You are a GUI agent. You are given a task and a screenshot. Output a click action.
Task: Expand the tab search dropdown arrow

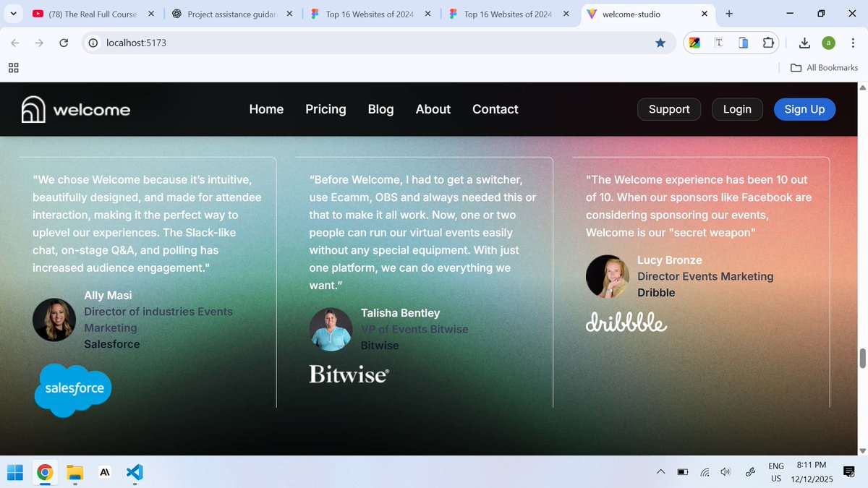[13, 14]
